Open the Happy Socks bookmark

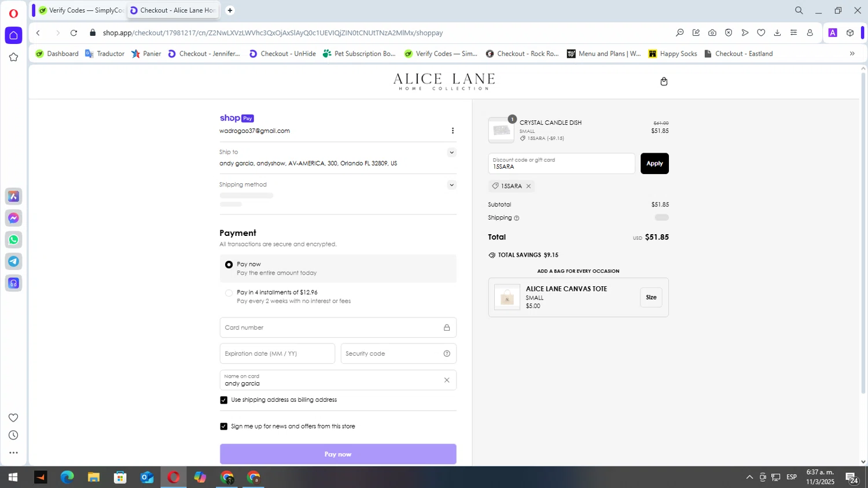[x=673, y=54]
